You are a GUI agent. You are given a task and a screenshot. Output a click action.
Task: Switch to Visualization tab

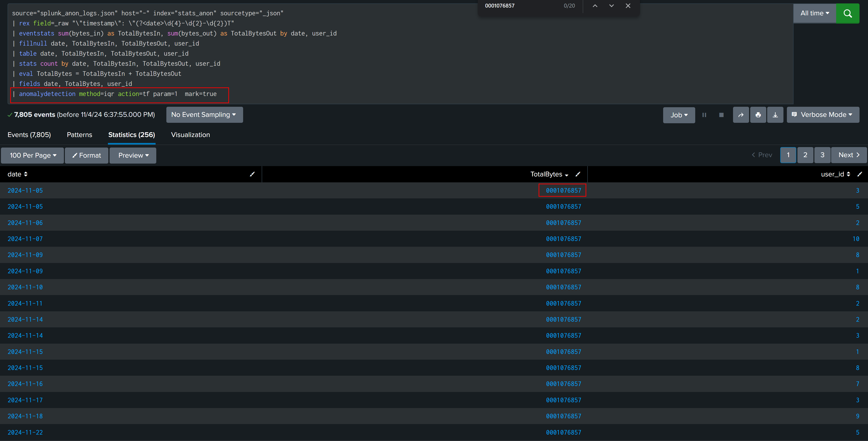tap(190, 135)
